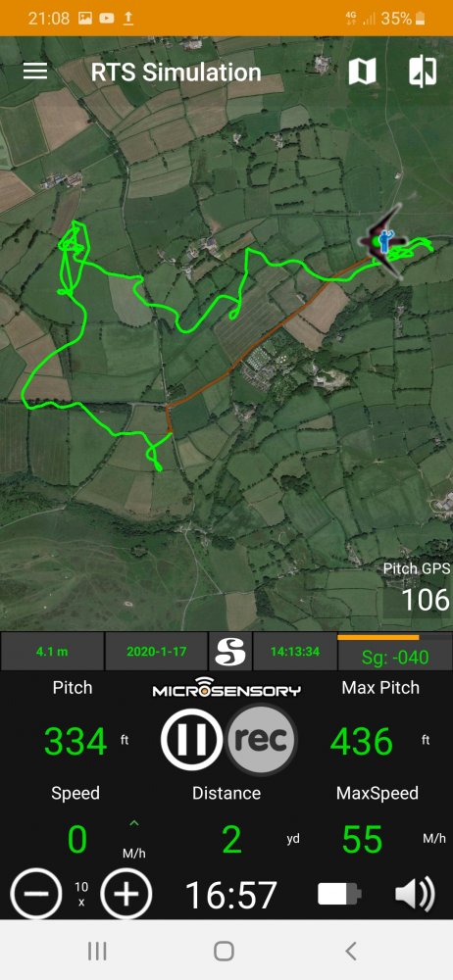453x980 pixels.
Task: Tap the paraglider marker on map
Action: [383, 241]
